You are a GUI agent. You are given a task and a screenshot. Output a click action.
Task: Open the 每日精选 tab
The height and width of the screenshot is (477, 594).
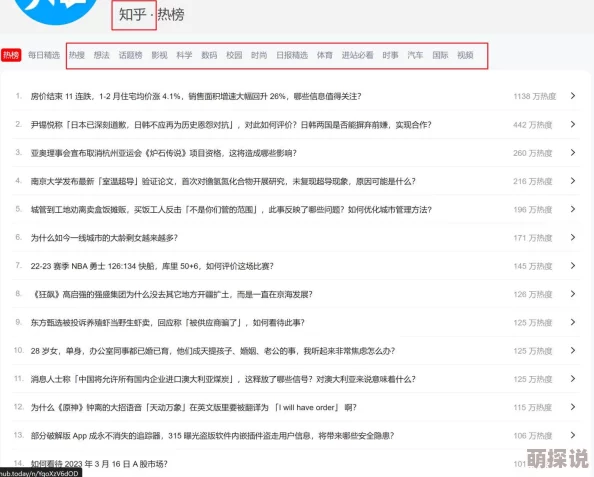pyautogui.click(x=44, y=55)
